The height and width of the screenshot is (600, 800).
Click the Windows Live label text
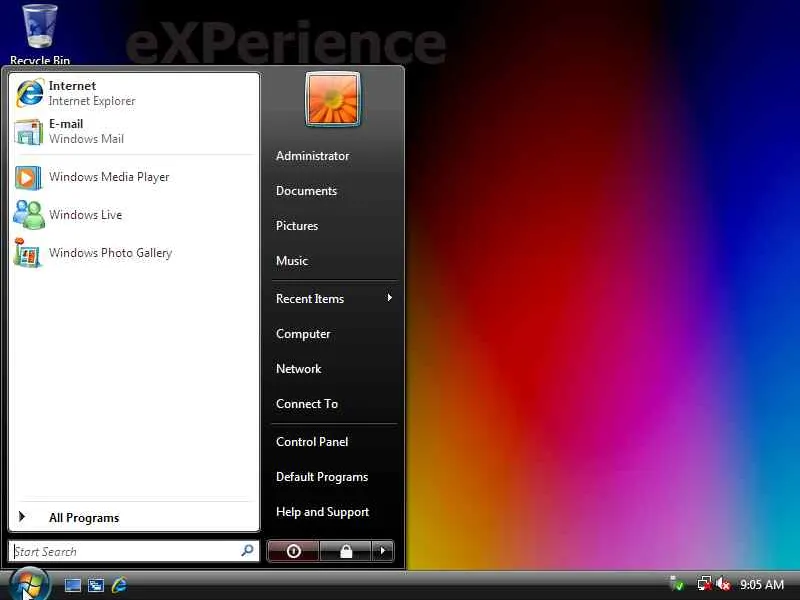point(85,215)
